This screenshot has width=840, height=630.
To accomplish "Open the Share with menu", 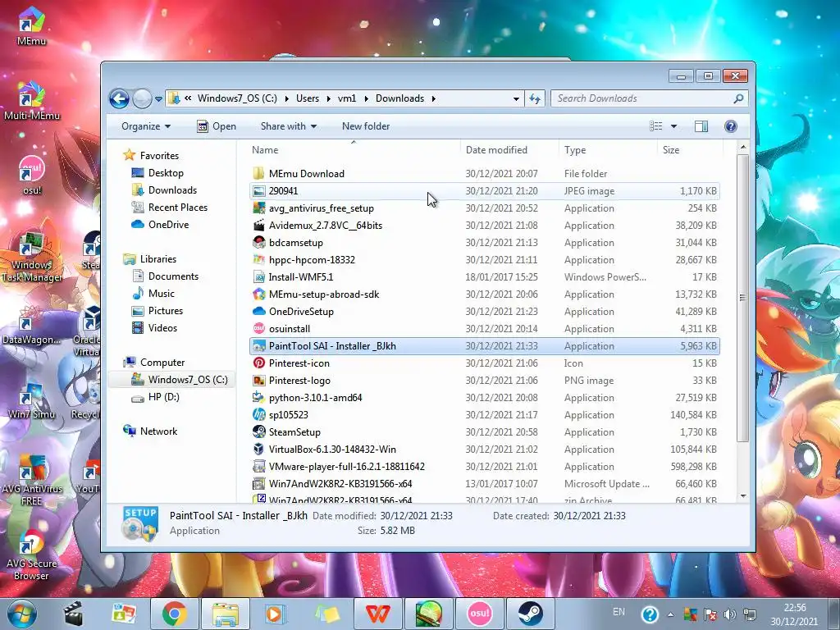I will click(288, 126).
